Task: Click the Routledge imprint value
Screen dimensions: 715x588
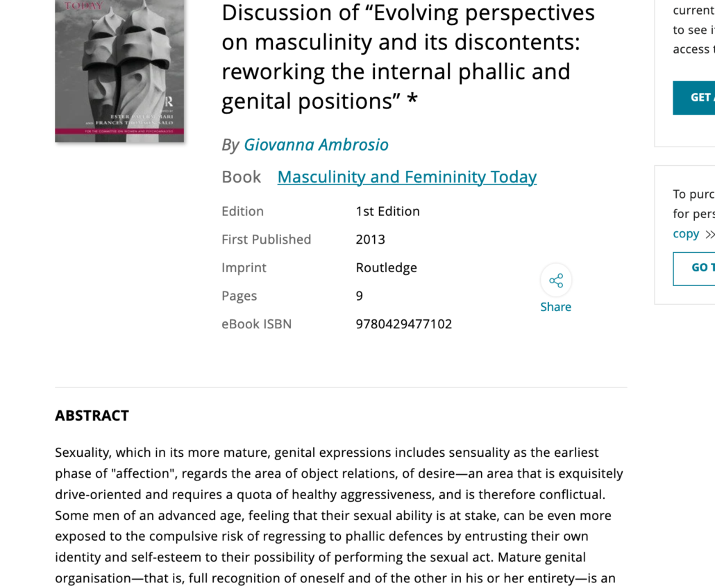Action: point(386,268)
